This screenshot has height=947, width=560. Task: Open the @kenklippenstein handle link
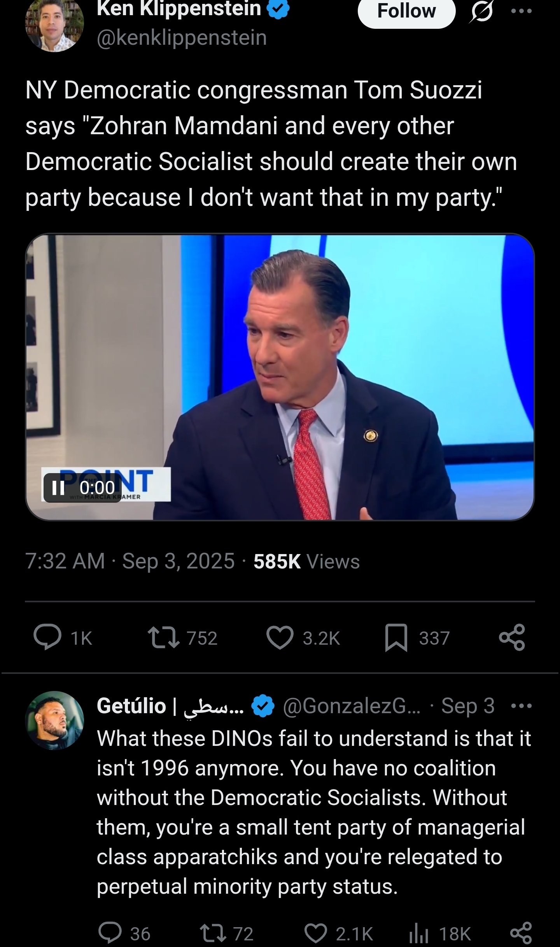[x=181, y=38]
